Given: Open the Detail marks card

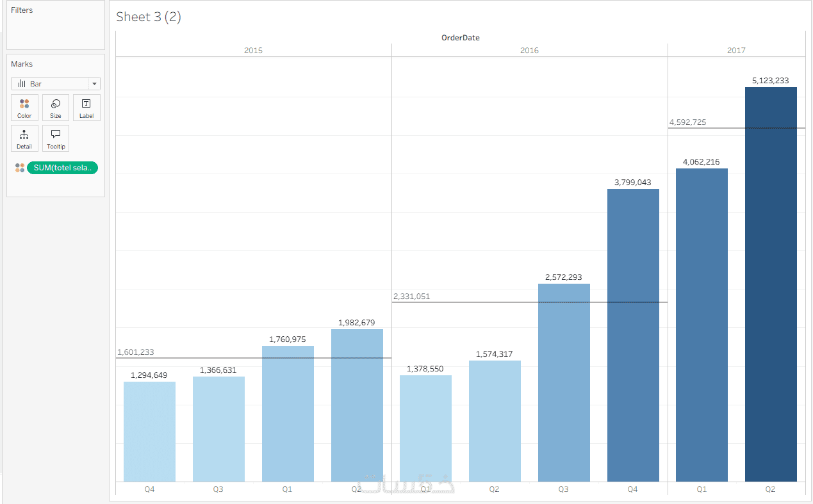Looking at the screenshot, I should tap(24, 138).
